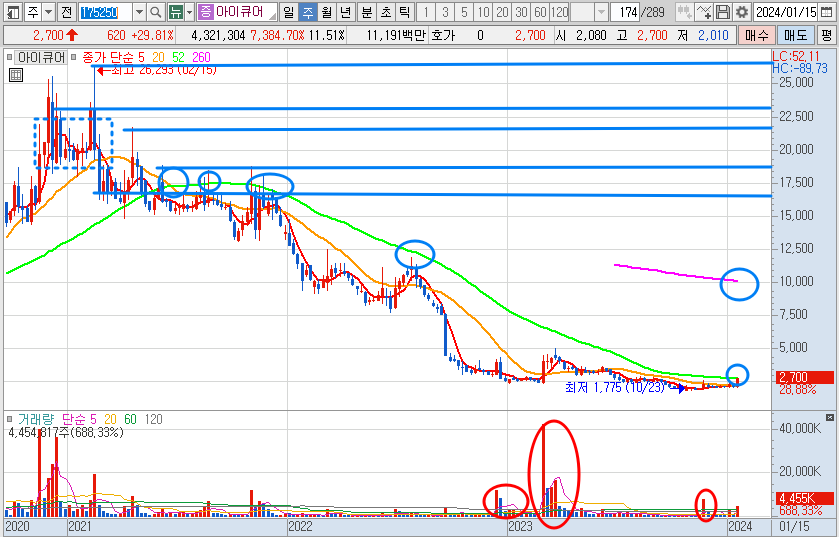Click the 호가 quote label

tap(443, 35)
